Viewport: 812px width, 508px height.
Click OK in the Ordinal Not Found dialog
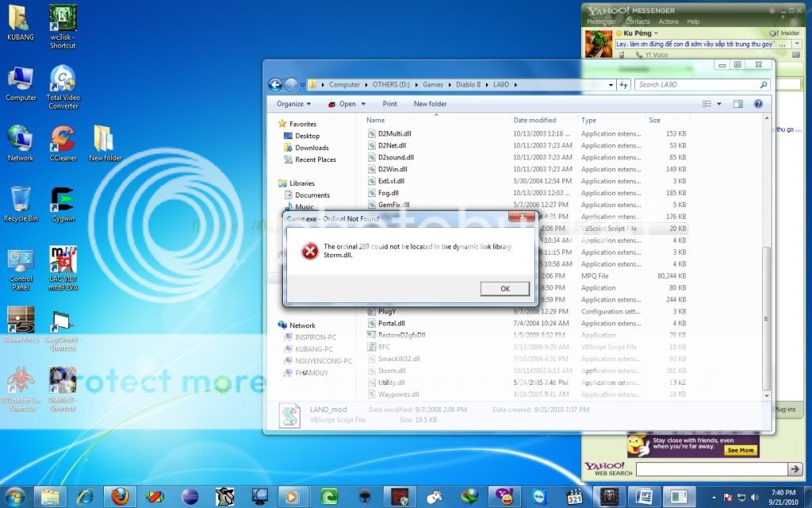pos(505,289)
